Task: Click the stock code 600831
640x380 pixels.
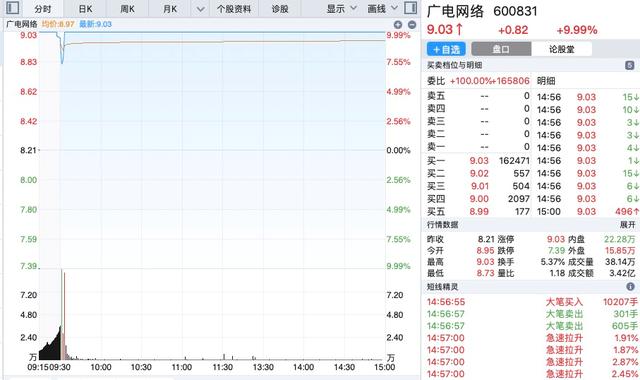Action: 515,11
